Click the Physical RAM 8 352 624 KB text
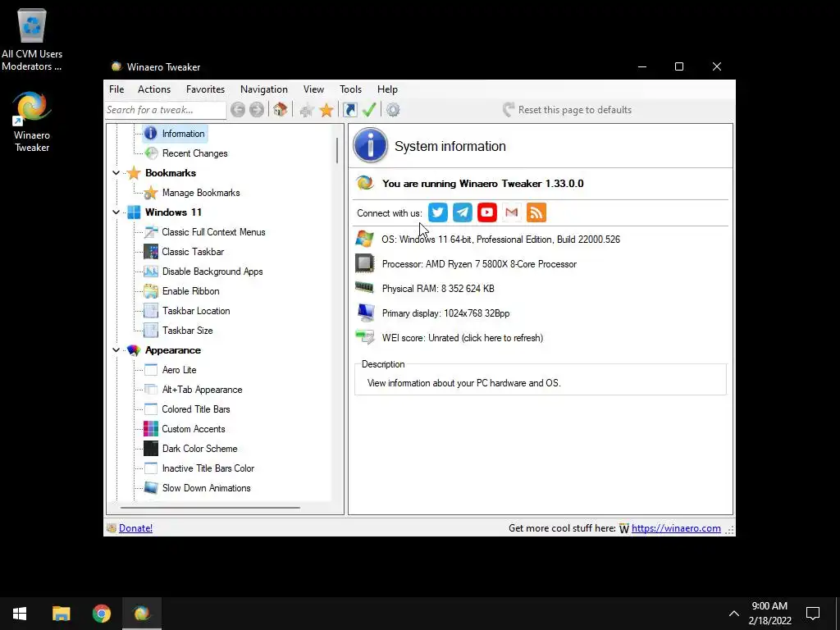Image resolution: width=840 pixels, height=630 pixels. [x=438, y=289]
